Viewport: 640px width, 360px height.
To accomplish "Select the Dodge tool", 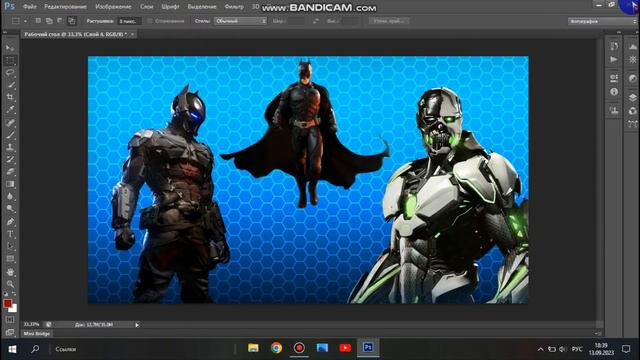I will [10, 209].
